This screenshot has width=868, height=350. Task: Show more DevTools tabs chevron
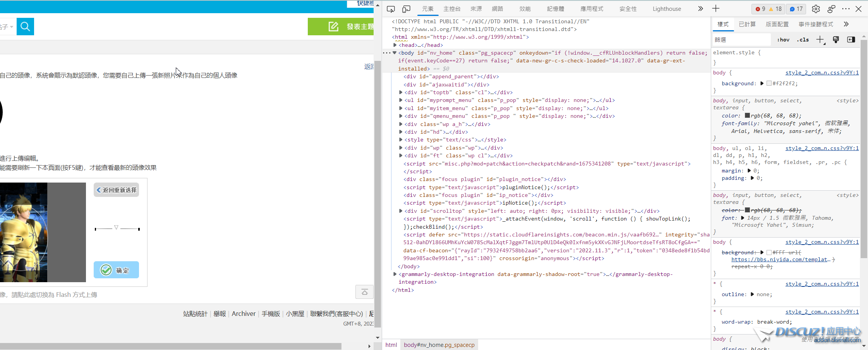tap(700, 9)
